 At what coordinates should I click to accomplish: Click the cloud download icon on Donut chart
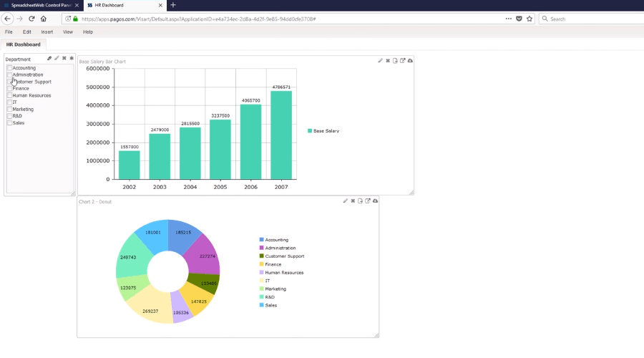375,200
